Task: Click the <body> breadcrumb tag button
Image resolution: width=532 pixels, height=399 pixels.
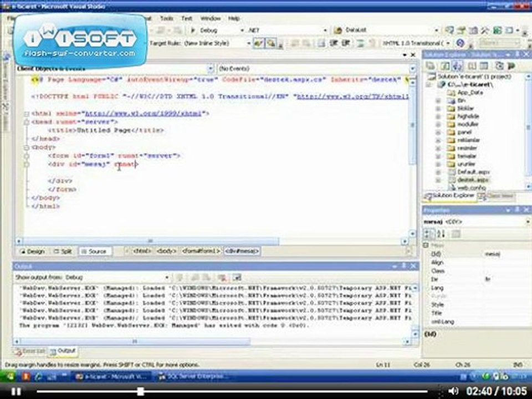Action: tap(166, 252)
